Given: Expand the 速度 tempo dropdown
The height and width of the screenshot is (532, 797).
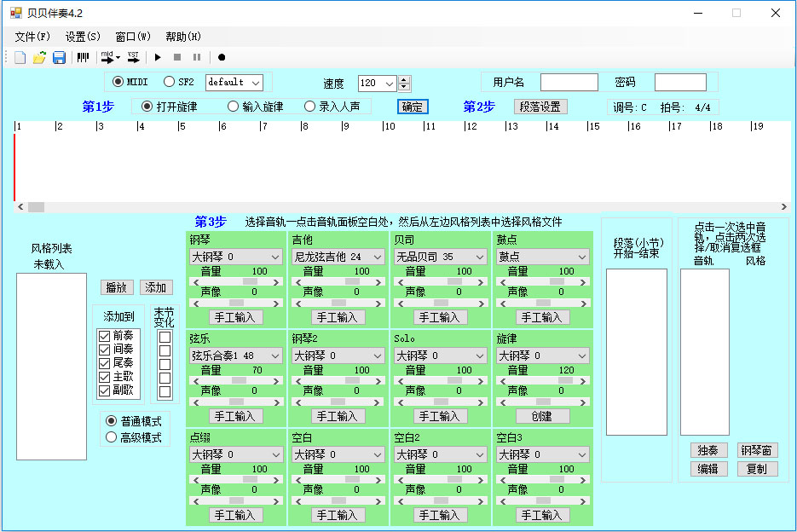Looking at the screenshot, I should (x=389, y=84).
